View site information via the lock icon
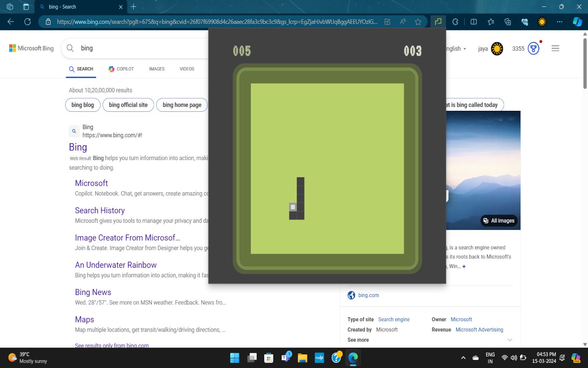Image resolution: width=588 pixels, height=368 pixels. click(48, 22)
